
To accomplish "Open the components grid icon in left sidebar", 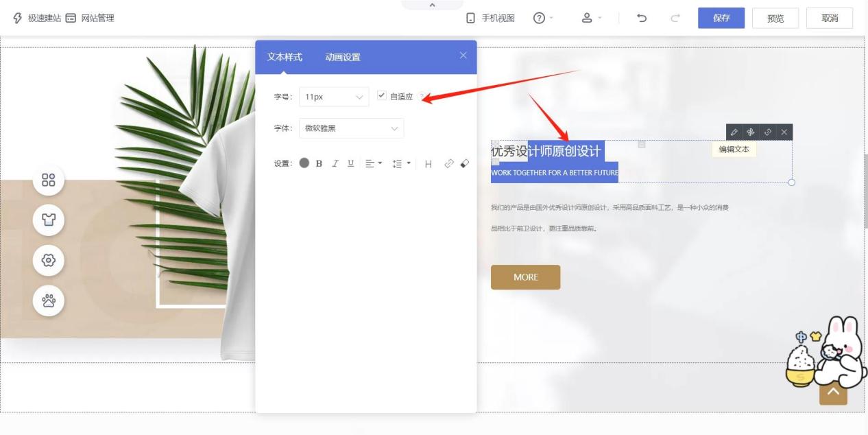I will tap(48, 180).
